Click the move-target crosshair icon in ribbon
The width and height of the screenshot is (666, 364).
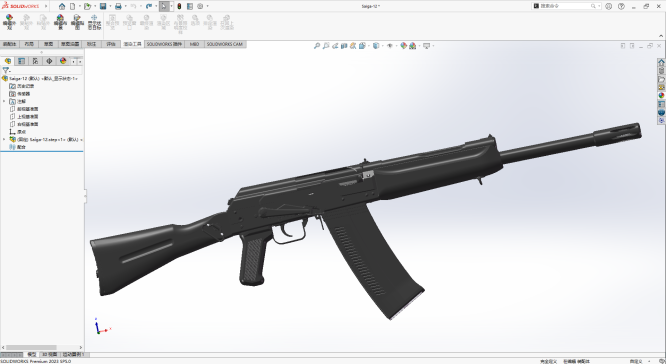click(94, 22)
